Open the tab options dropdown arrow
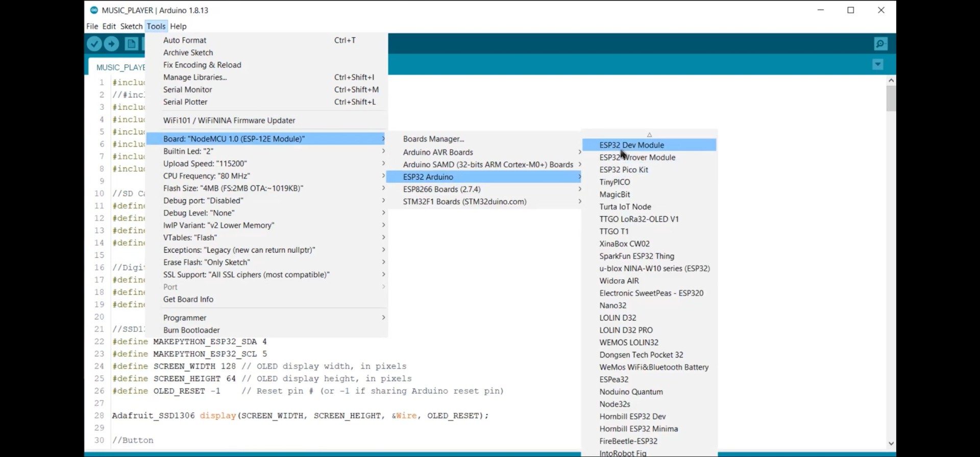The image size is (980, 457). click(878, 64)
